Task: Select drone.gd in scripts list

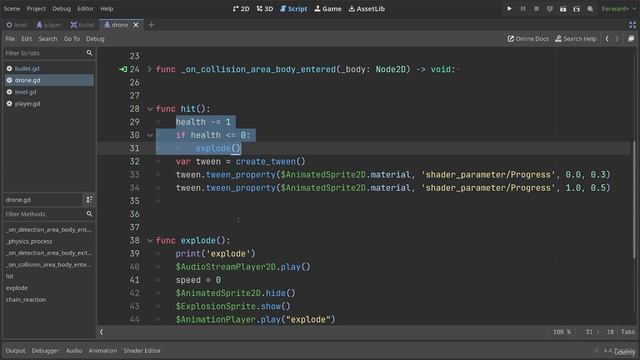Action: (49, 80)
